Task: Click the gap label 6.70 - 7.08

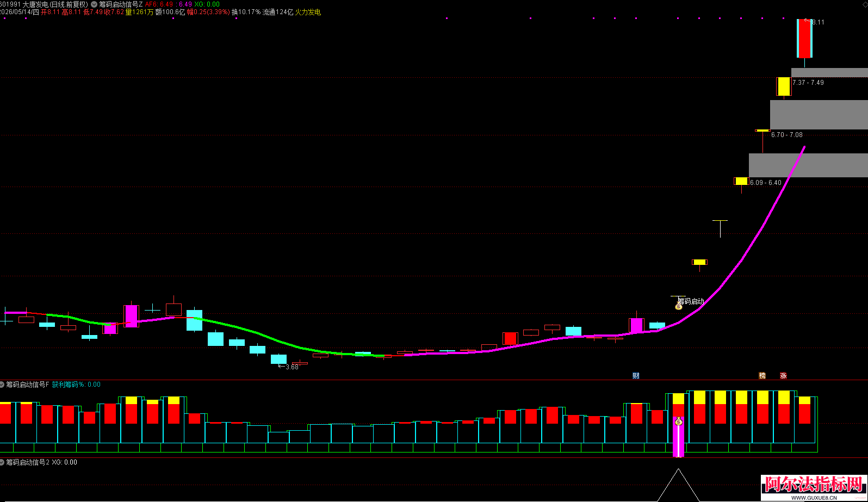Action: pos(787,135)
